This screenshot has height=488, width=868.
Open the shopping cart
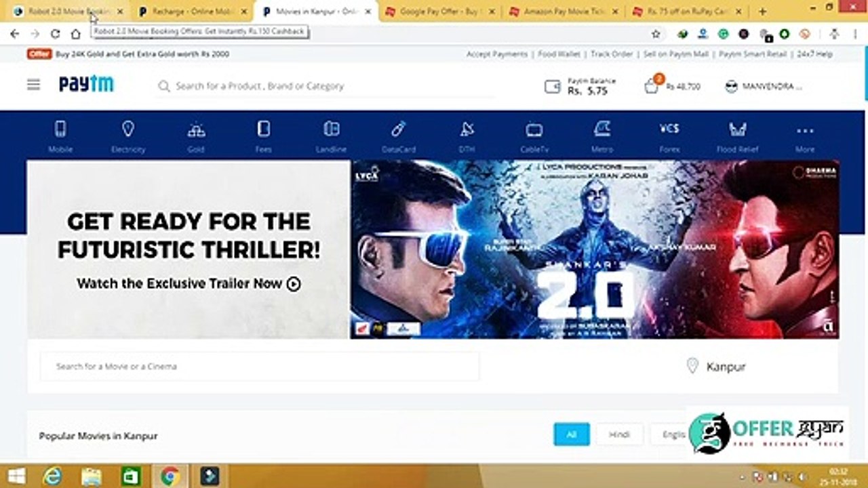point(651,85)
